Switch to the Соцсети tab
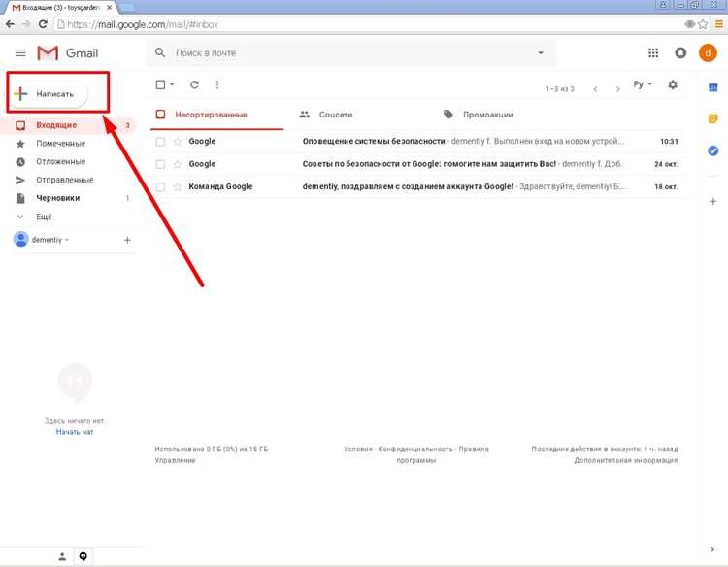The height and width of the screenshot is (567, 728). point(326,115)
